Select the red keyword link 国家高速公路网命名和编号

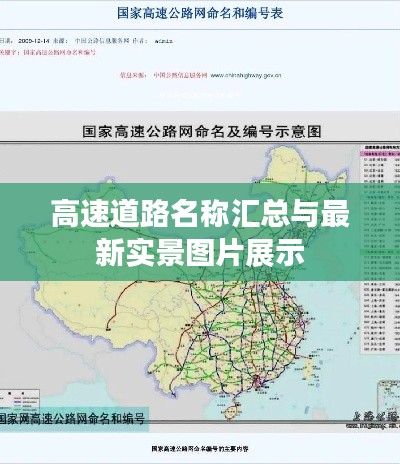point(59,52)
